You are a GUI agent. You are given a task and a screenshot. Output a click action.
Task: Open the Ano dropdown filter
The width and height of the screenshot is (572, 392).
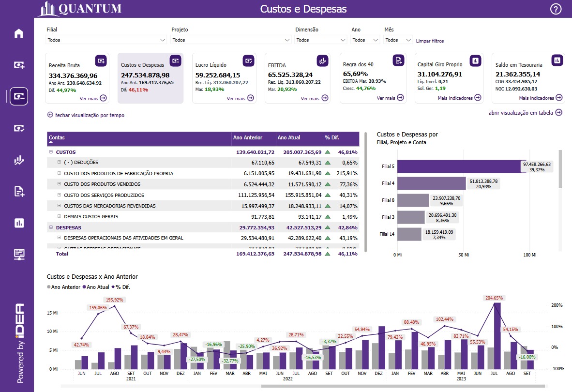[365, 40]
